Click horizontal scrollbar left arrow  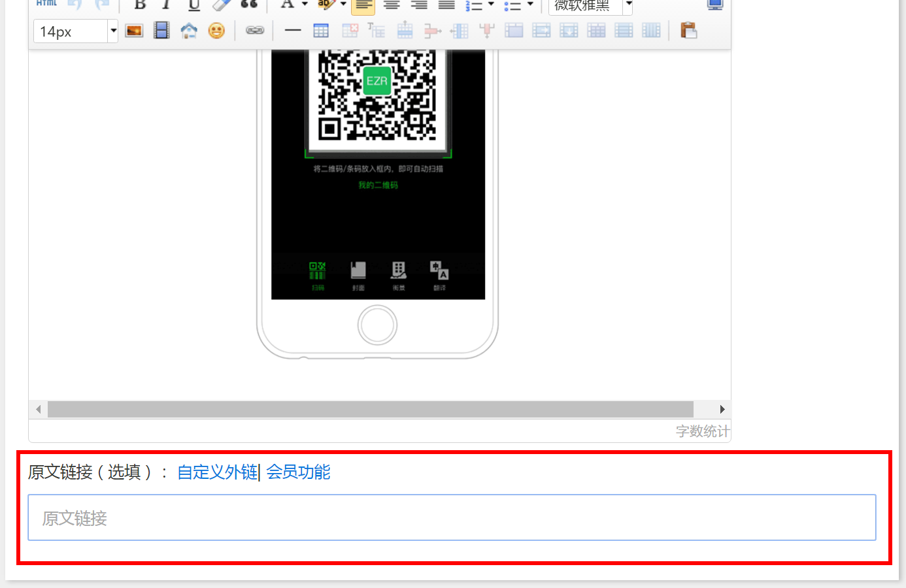39,410
